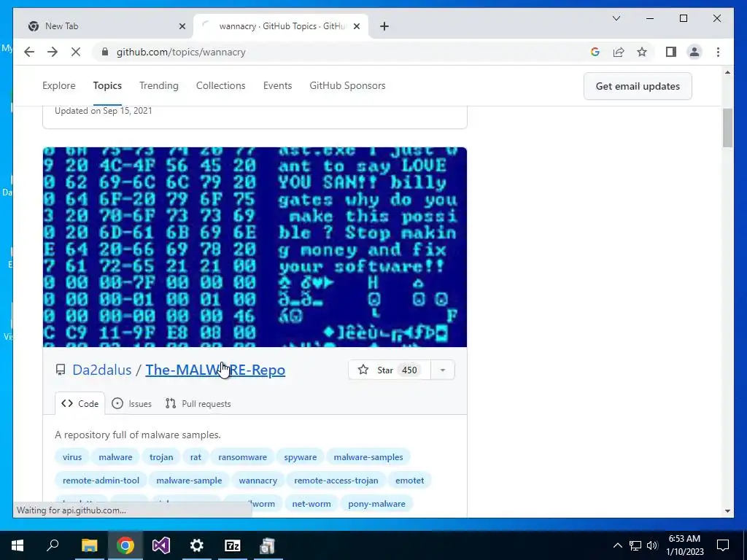Open the malware-samples topic tag
Screen dimensions: 747x560
[x=368, y=457]
